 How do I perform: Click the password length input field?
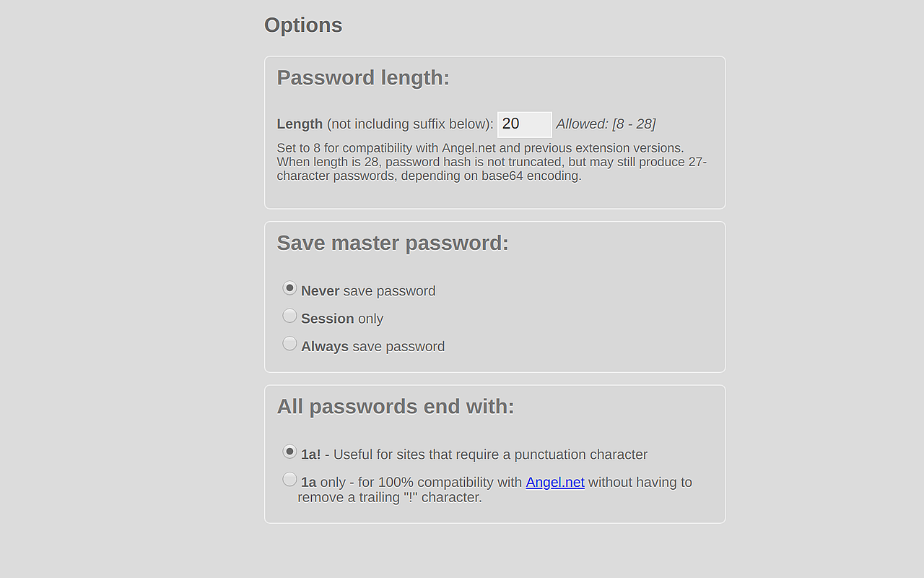click(x=524, y=124)
